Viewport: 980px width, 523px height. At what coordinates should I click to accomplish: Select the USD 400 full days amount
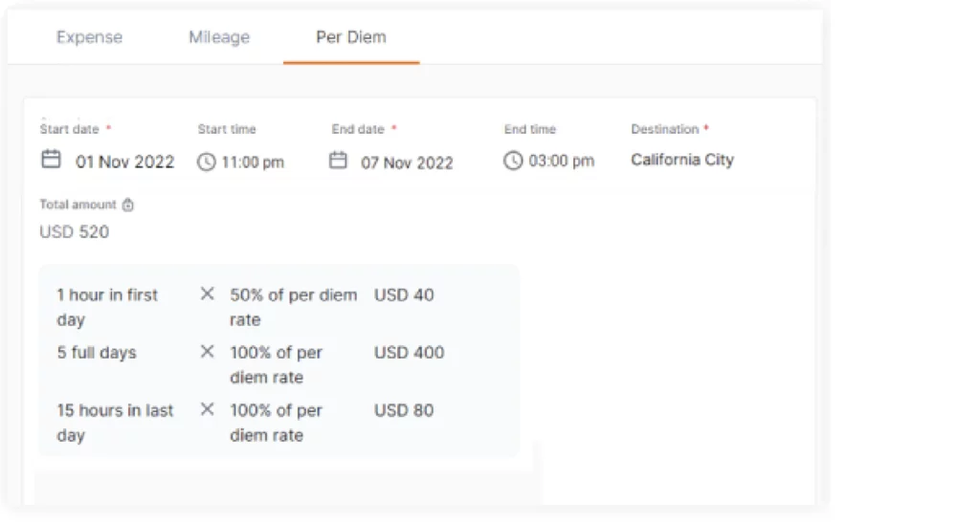coord(409,352)
